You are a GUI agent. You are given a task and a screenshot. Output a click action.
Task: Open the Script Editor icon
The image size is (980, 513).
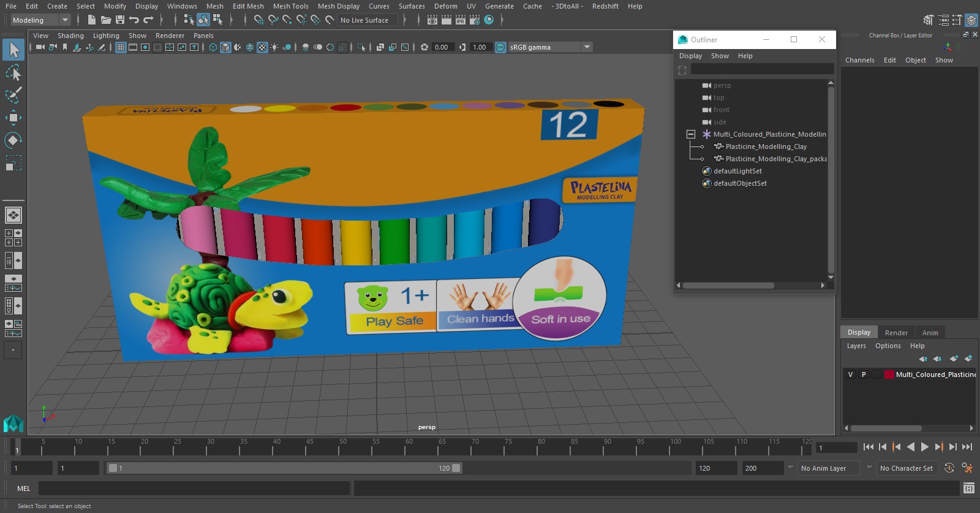click(968, 488)
